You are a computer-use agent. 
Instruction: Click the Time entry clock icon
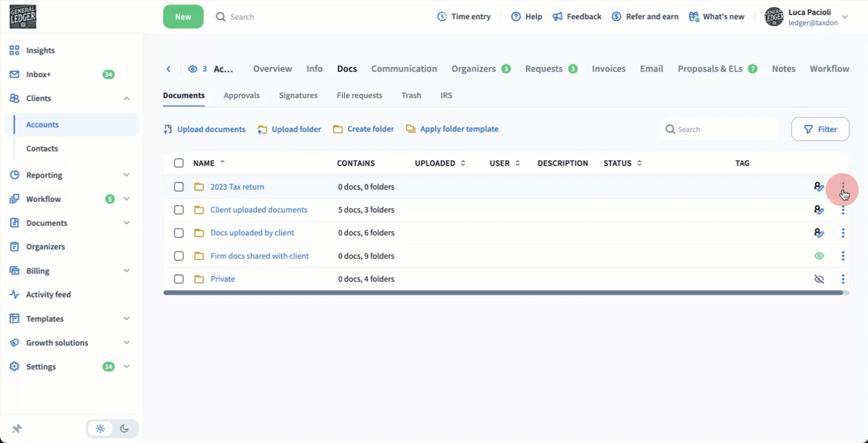tap(442, 17)
